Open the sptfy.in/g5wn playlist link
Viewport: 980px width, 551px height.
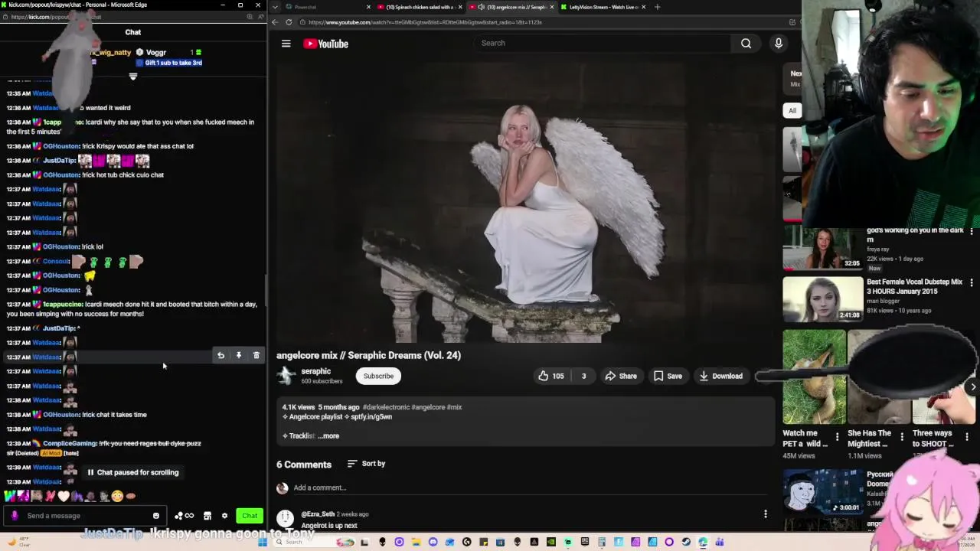(x=371, y=417)
